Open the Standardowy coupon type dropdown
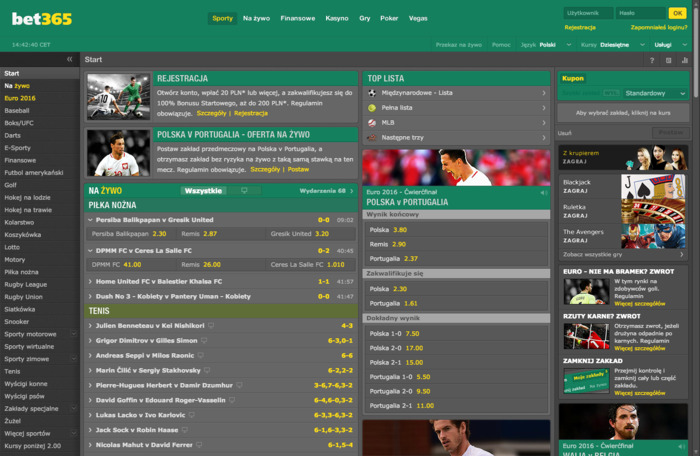700x456 pixels. (654, 93)
